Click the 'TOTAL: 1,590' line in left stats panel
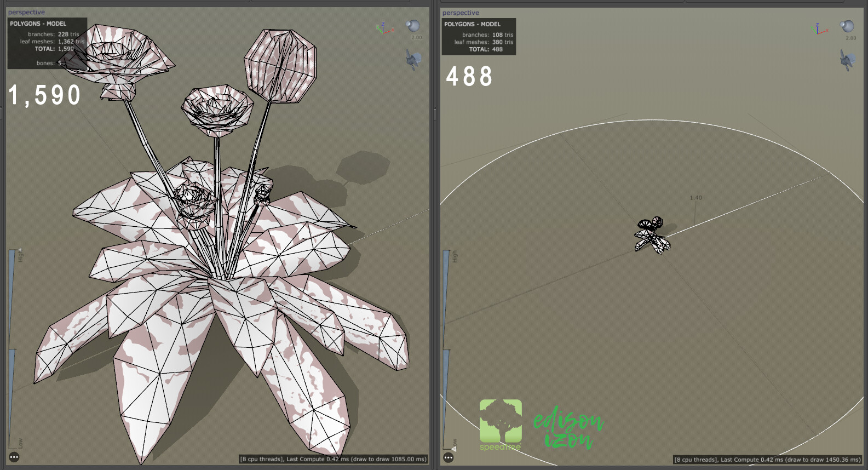868x470 pixels. pos(54,49)
